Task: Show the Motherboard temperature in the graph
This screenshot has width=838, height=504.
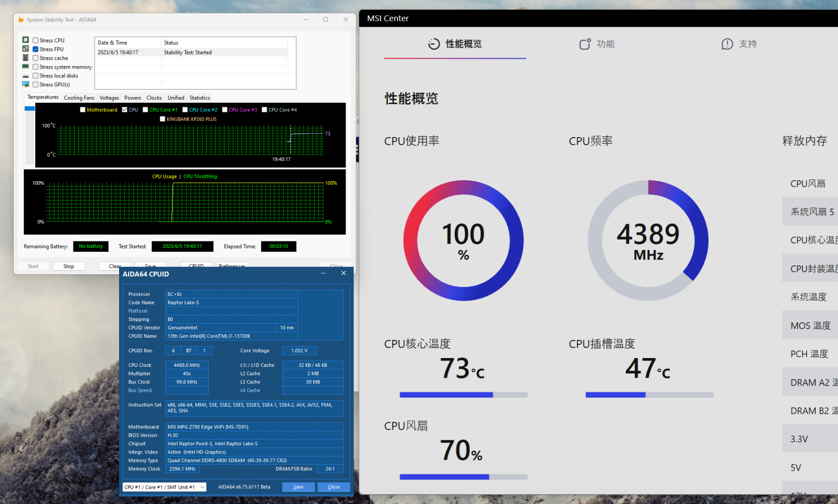Action: coord(83,110)
